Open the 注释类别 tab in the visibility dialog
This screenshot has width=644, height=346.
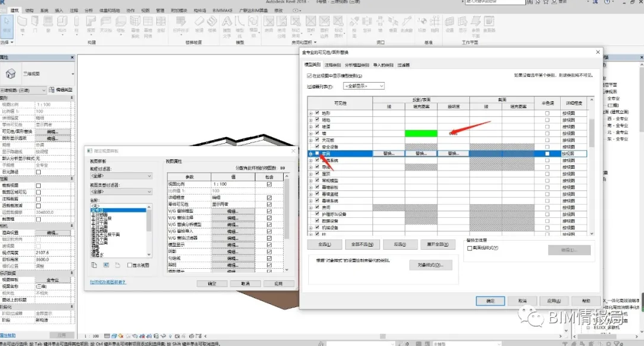[333, 65]
